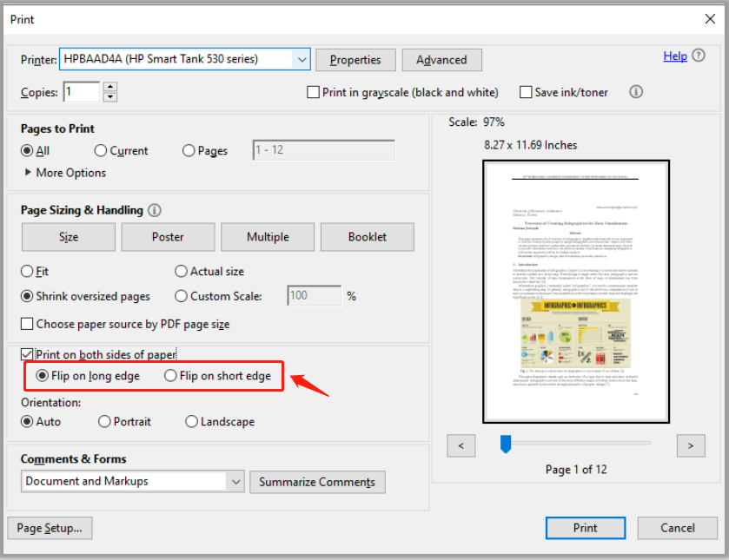
Task: Select Flip on short edge option
Action: (170, 376)
